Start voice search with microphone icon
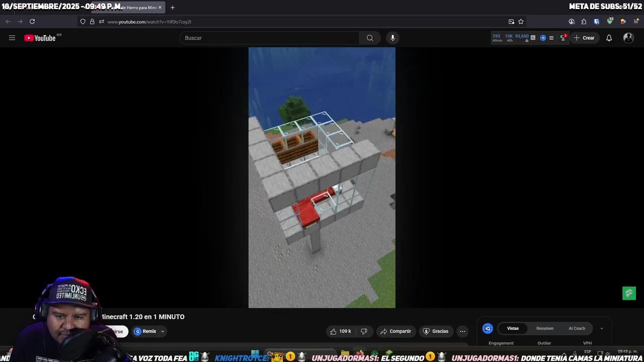 pos(393,38)
